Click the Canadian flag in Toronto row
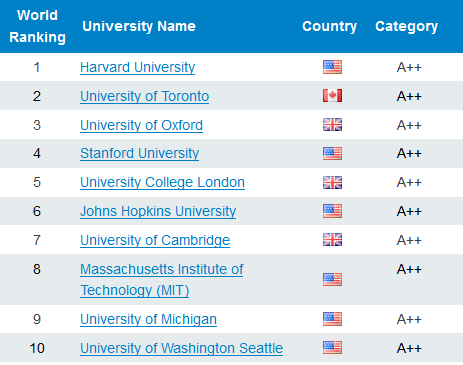The height and width of the screenshot is (365, 463). [x=332, y=96]
